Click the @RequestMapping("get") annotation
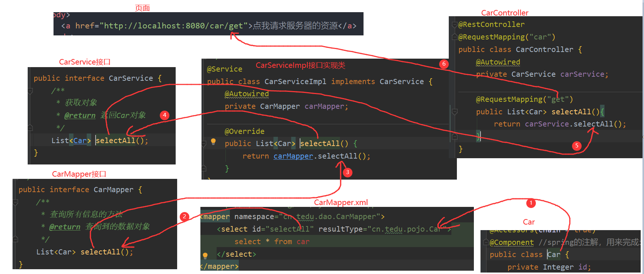The image size is (644, 274). pos(524,99)
